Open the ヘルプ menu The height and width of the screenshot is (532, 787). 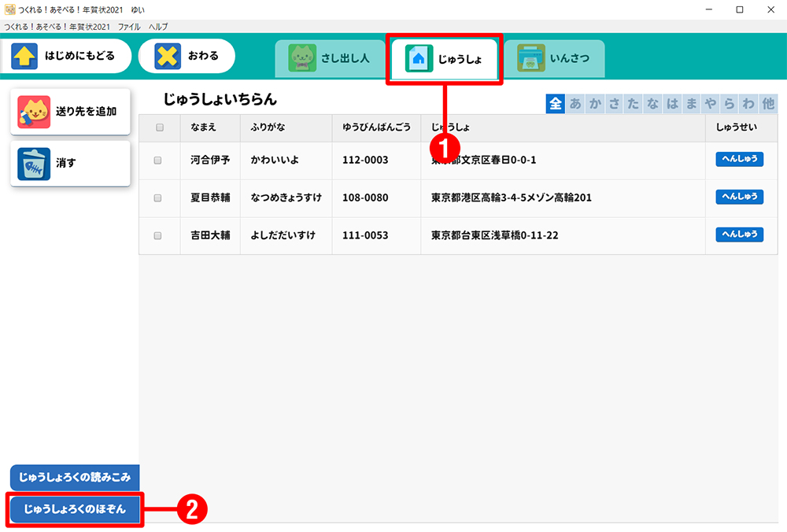[x=158, y=27]
